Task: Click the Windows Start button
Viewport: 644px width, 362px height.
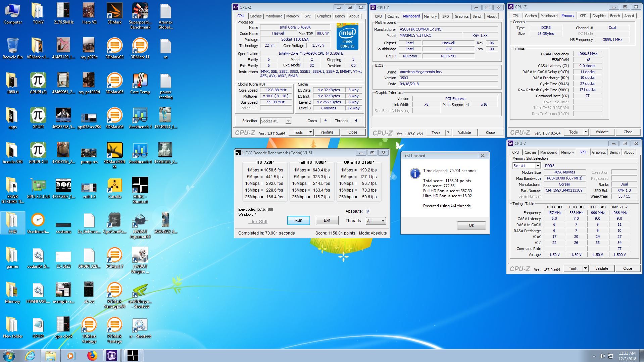Action: pyautogui.click(x=9, y=356)
